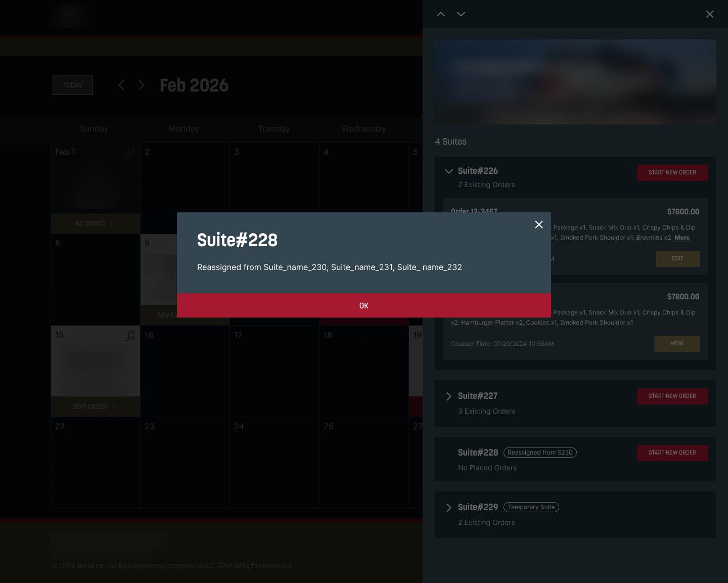Click the TODAY button
728x583 pixels.
coord(72,85)
